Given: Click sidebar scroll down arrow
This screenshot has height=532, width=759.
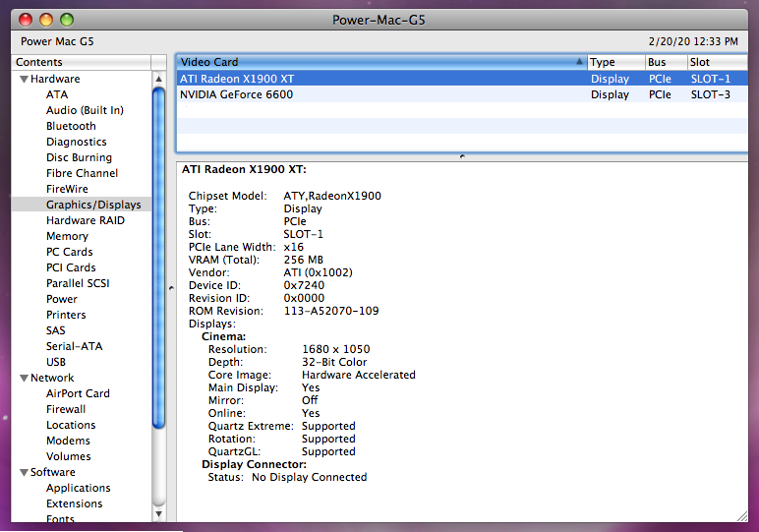Looking at the screenshot, I should (x=158, y=514).
